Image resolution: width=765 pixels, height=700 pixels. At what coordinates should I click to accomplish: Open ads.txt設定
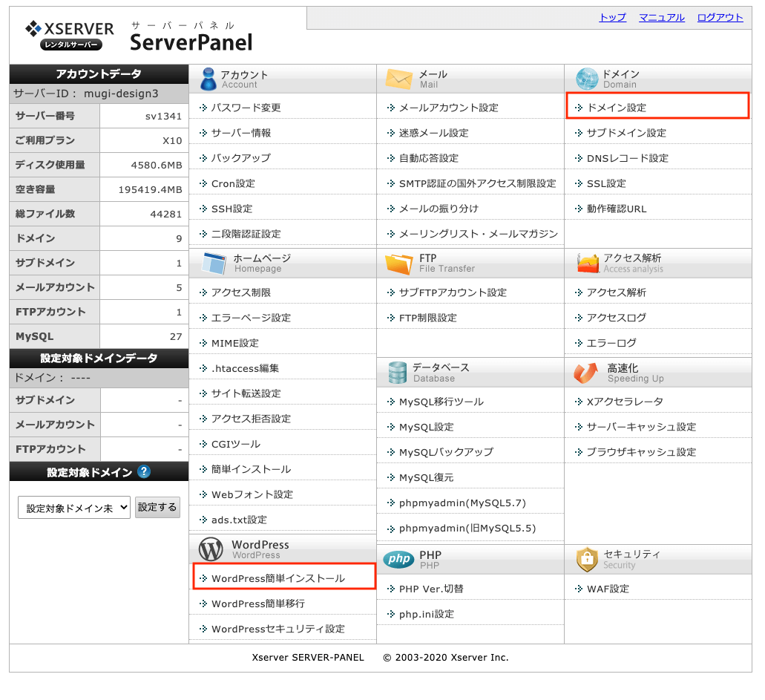tap(239, 520)
